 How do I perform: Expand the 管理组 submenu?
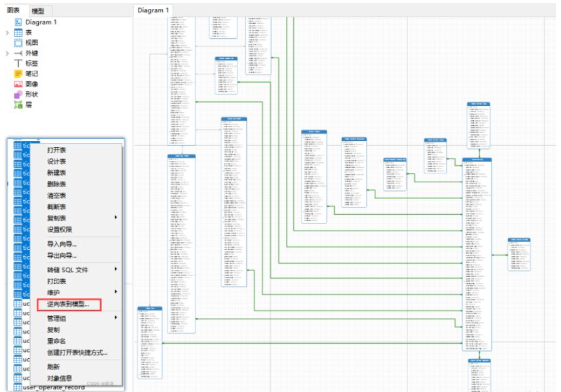coord(115,318)
